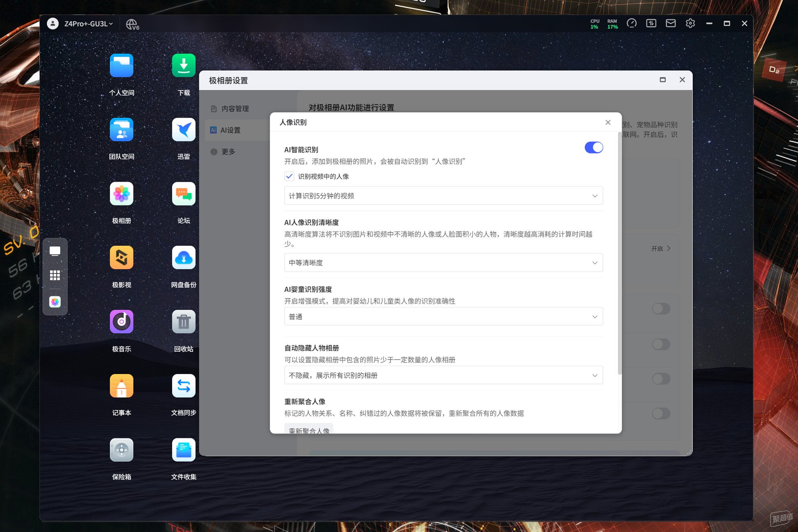This screenshot has height=532, width=798.
Task: Select the 更多 sidebar menu item
Action: click(228, 152)
